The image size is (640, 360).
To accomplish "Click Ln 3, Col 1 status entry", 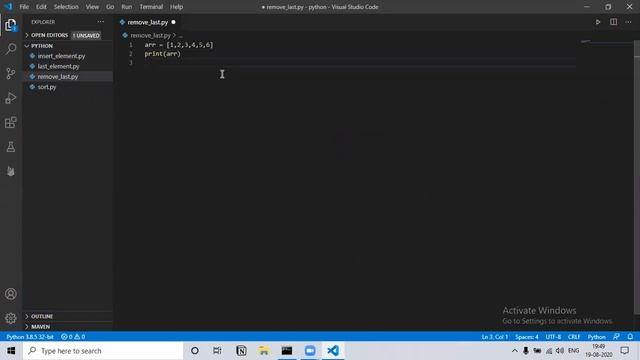I will point(495,337).
